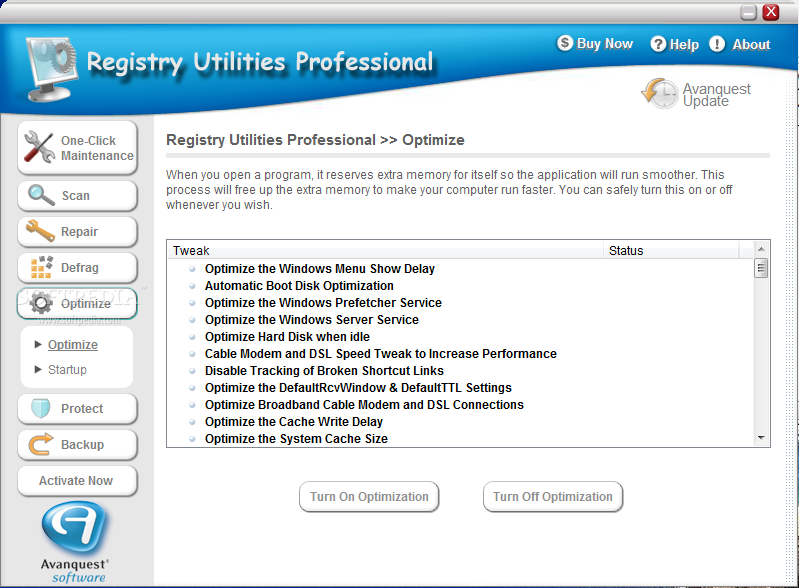Go to the Backup section
The image size is (799, 588).
pos(77,445)
